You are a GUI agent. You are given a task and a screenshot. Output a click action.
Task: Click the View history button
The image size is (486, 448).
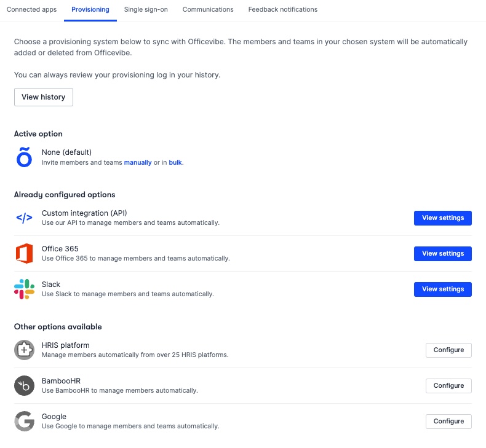pyautogui.click(x=44, y=97)
